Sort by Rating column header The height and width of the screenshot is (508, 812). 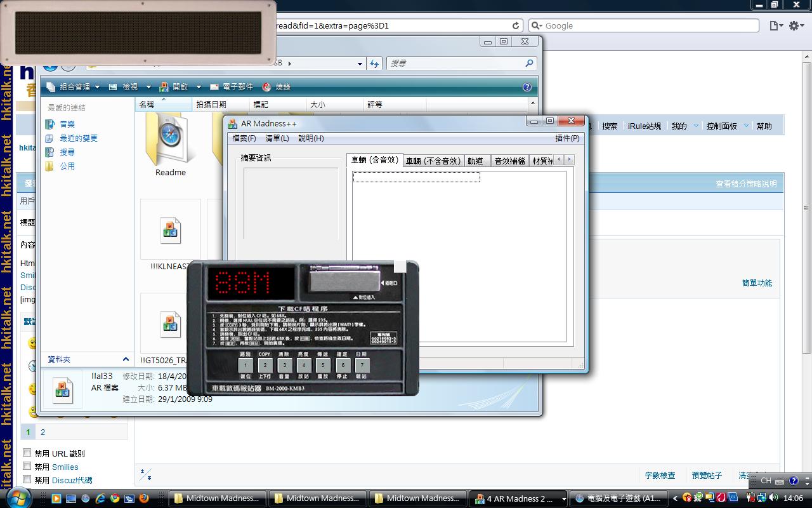click(395, 104)
